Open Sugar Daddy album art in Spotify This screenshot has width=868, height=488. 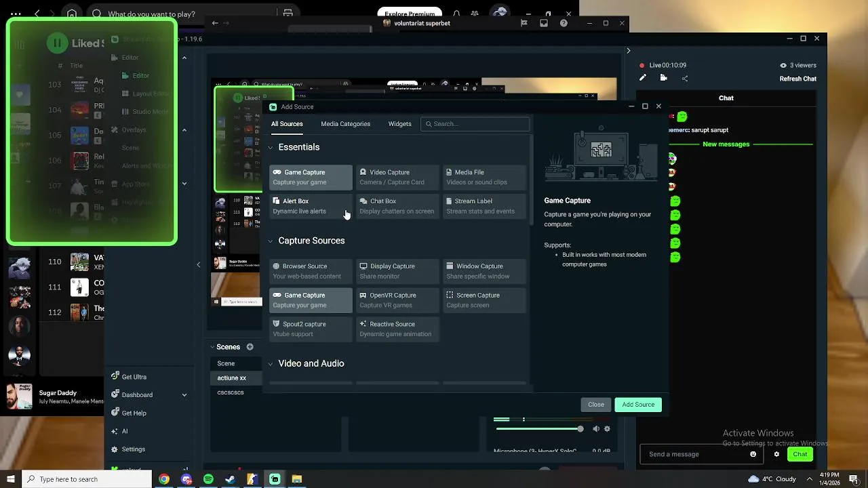(20, 396)
